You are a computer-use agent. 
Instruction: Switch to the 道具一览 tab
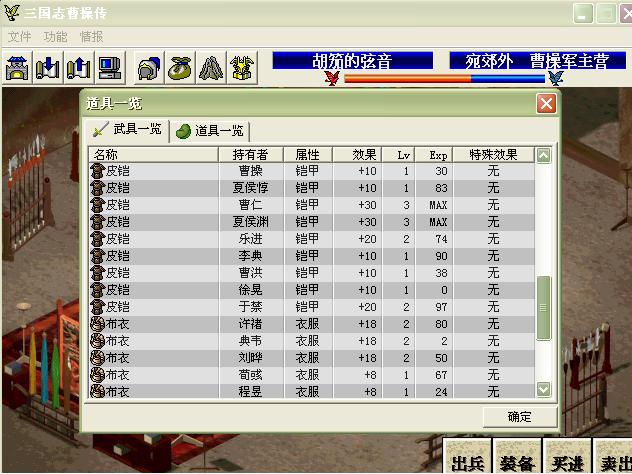coord(210,130)
